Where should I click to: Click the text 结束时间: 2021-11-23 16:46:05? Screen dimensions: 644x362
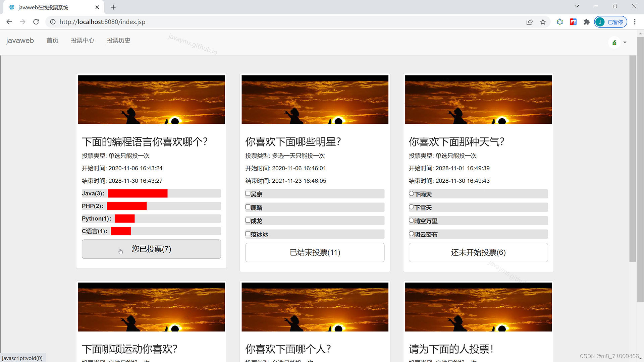click(285, 181)
